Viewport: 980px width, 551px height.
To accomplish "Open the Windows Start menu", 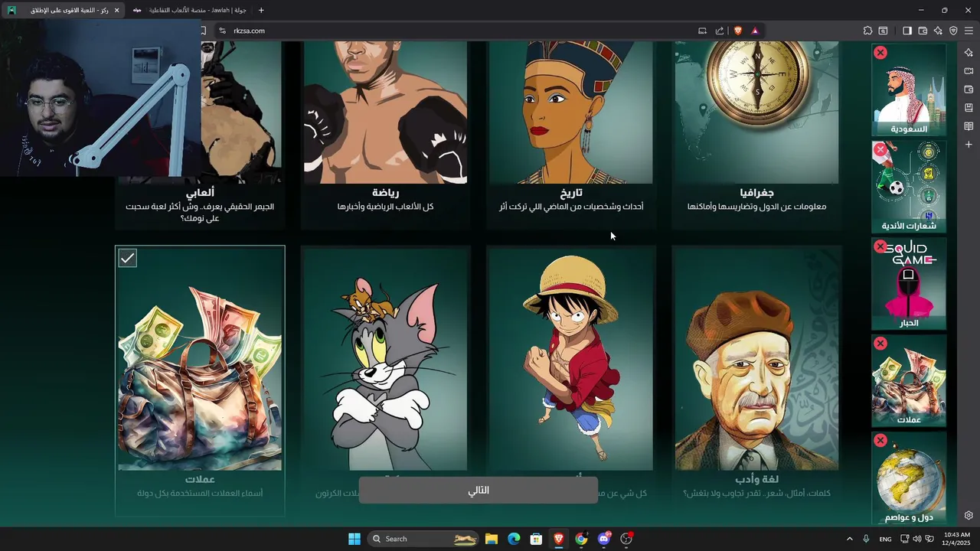I will click(354, 539).
